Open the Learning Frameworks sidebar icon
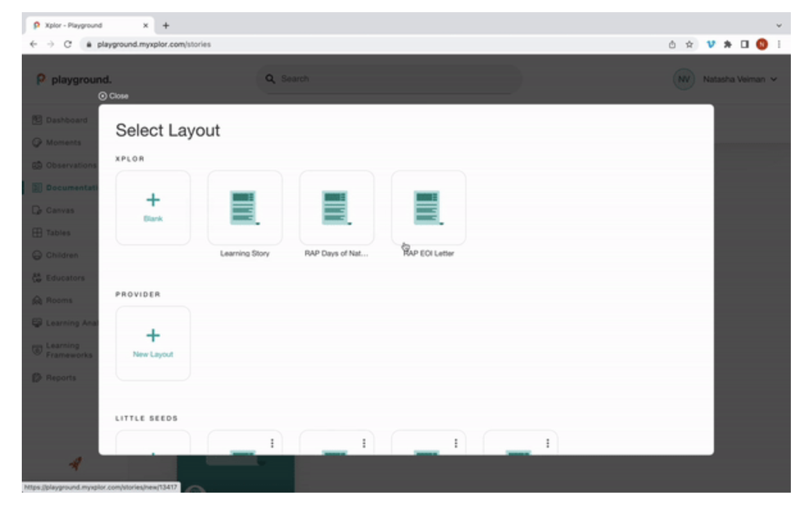Viewport: 812px width, 517px height. click(37, 350)
